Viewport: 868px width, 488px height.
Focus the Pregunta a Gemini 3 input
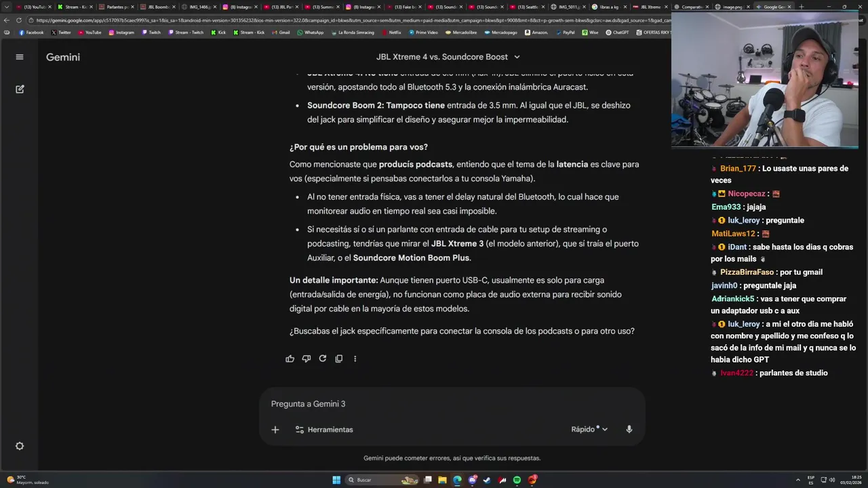pos(452,404)
